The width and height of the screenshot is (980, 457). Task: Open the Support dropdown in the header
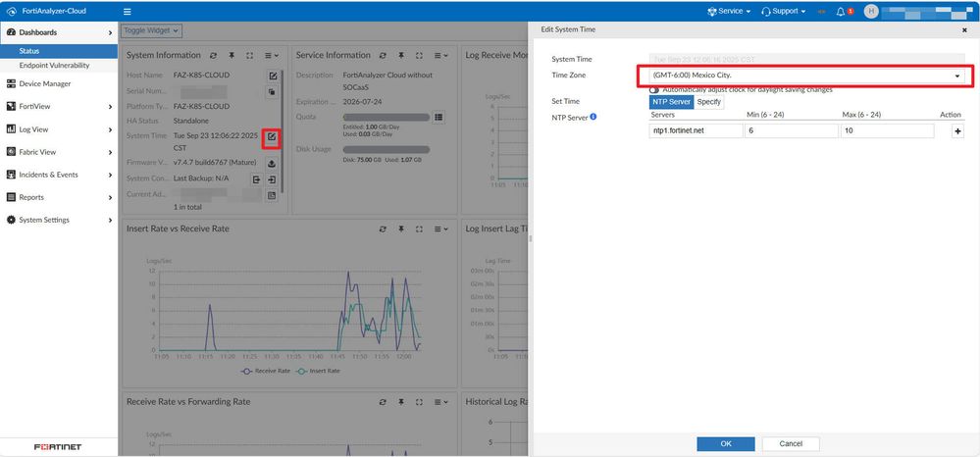coord(783,11)
